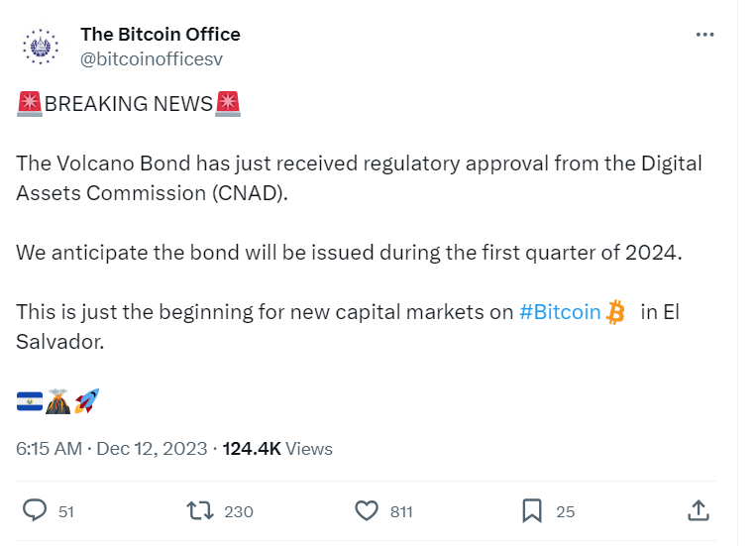The height and width of the screenshot is (546, 756).
Task: Open the three-dot more options menu
Action: tap(704, 35)
